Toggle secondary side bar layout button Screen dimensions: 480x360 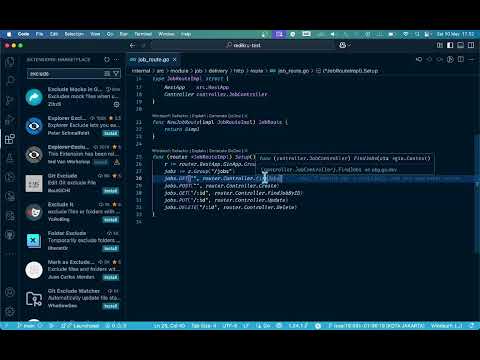471,45
